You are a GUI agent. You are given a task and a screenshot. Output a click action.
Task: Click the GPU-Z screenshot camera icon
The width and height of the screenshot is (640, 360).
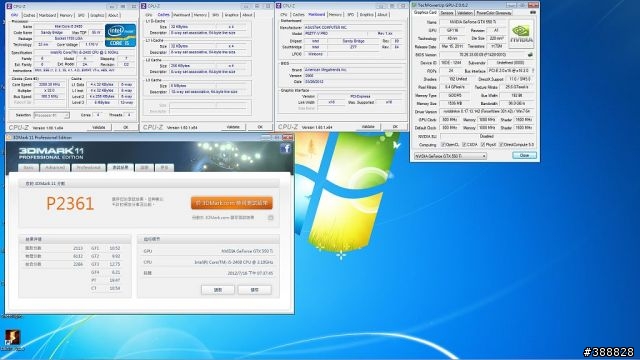coord(533,13)
